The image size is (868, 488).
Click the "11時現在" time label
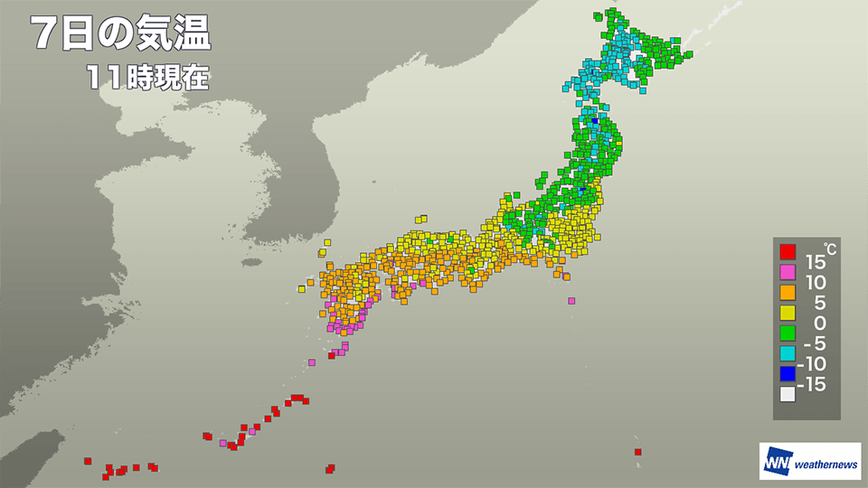[149, 78]
